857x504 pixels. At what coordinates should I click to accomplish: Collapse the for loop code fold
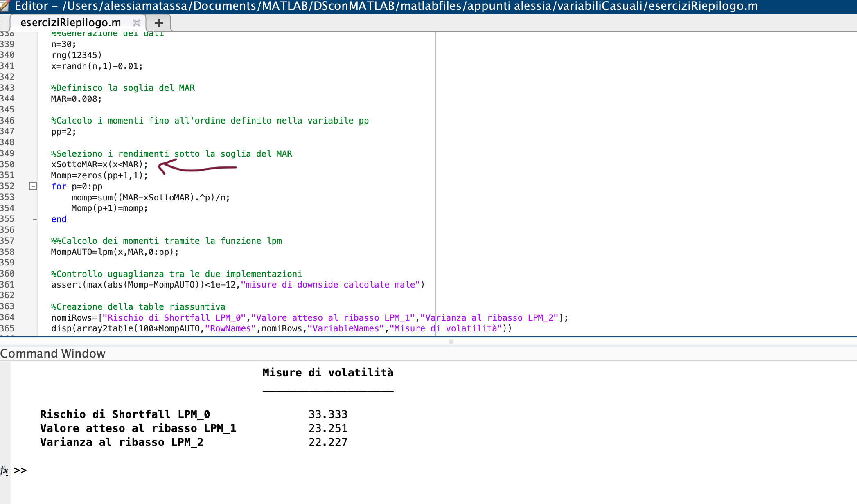pos(33,187)
